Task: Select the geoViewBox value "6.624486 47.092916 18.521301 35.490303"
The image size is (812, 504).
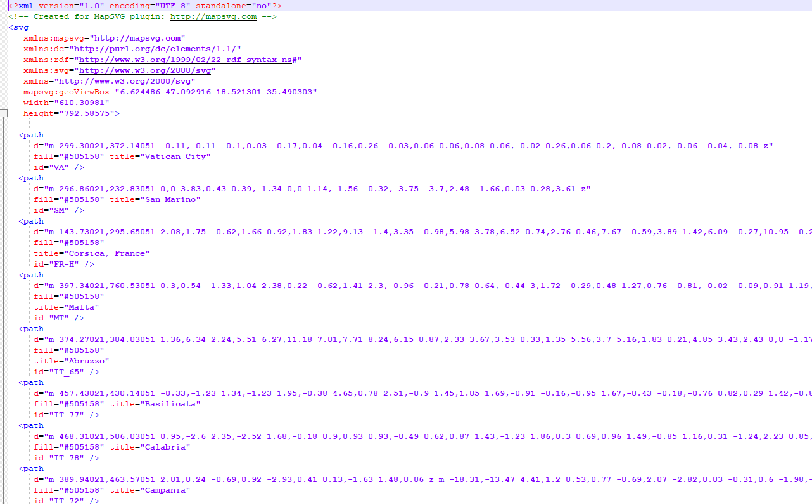Action: [216, 92]
